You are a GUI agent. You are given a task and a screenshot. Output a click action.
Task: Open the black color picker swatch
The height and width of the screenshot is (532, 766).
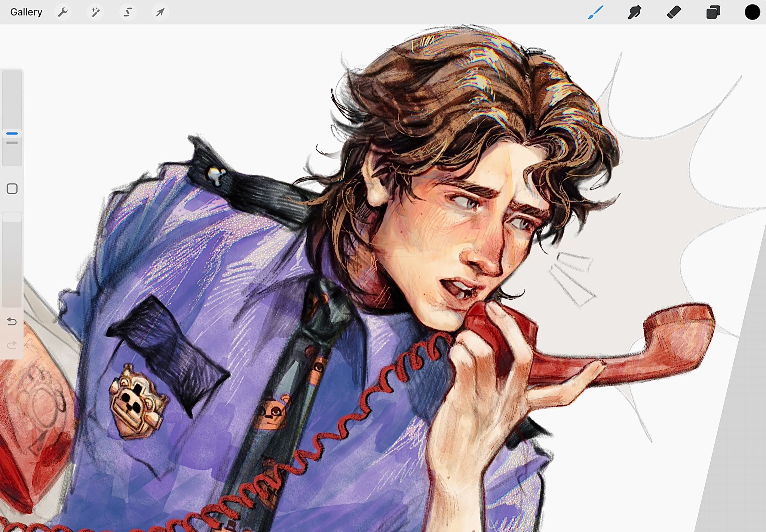tap(752, 12)
